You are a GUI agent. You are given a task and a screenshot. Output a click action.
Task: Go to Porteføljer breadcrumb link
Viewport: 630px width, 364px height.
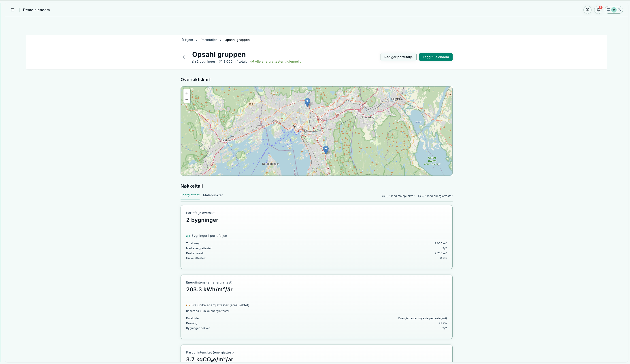(209, 40)
